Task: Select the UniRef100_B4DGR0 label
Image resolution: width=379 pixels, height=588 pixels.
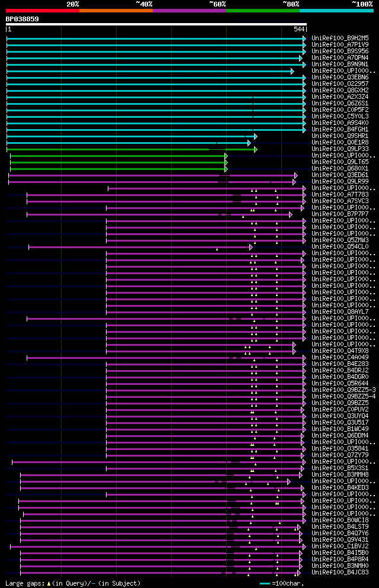Action: pyautogui.click(x=340, y=377)
